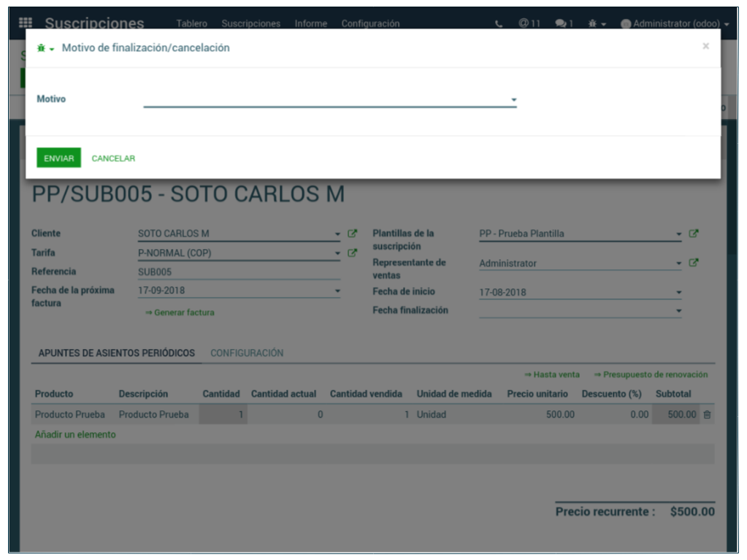Viewport: 747px width, 560px height.
Task: Open the Fecha finalización dropdown
Action: pos(678,311)
